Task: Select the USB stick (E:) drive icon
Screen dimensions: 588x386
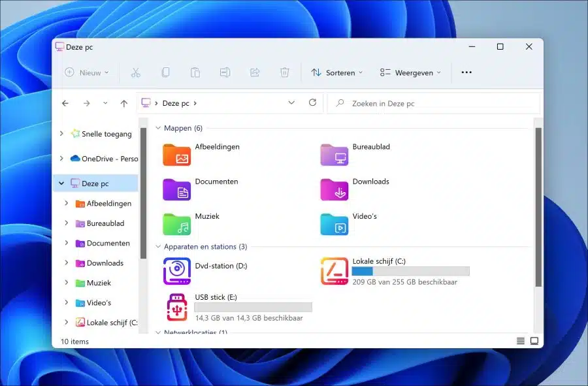Action: (176, 307)
